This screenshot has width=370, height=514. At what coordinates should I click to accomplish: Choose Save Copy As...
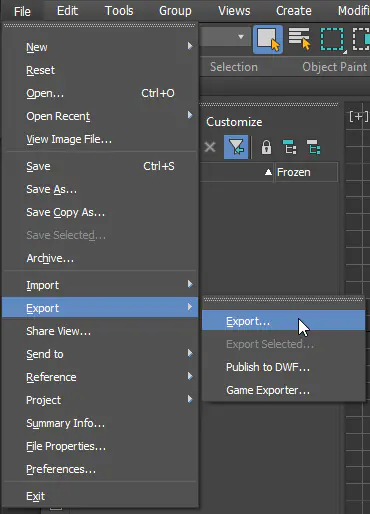[100, 212]
